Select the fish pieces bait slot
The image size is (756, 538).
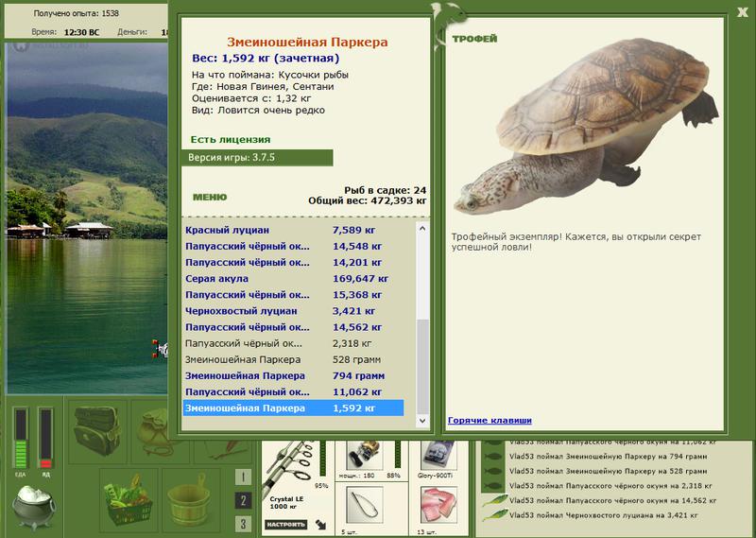click(438, 505)
